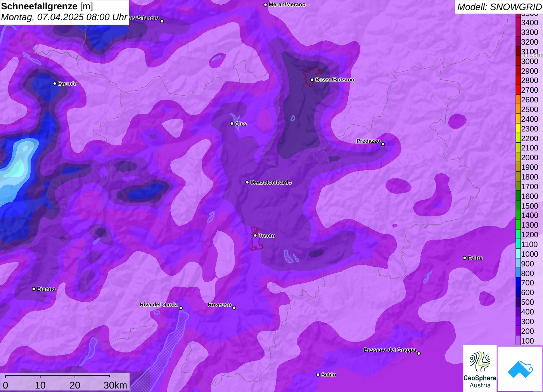Click the Bassano del Grappa label text
Viewport: 543px width, 392px height.
[390, 350]
